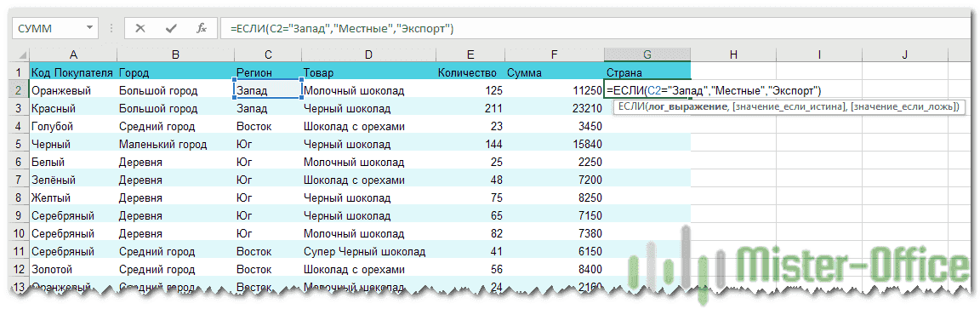Screen dimensions: 980x309
Task: Select column G header
Action: (647, 55)
